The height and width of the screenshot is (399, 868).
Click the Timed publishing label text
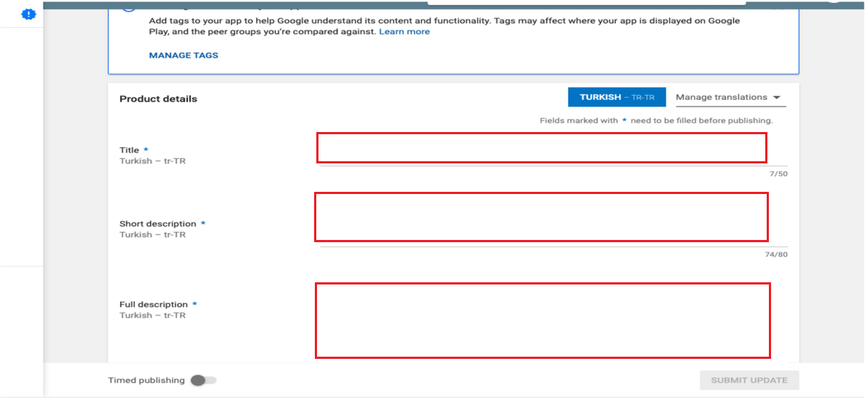click(146, 380)
